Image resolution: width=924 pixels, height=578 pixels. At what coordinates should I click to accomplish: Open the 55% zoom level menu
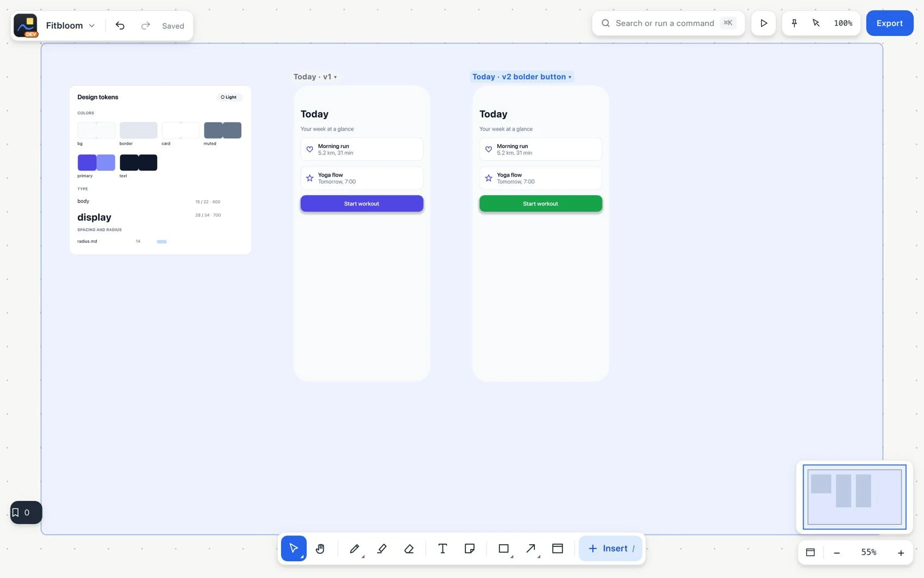869,552
